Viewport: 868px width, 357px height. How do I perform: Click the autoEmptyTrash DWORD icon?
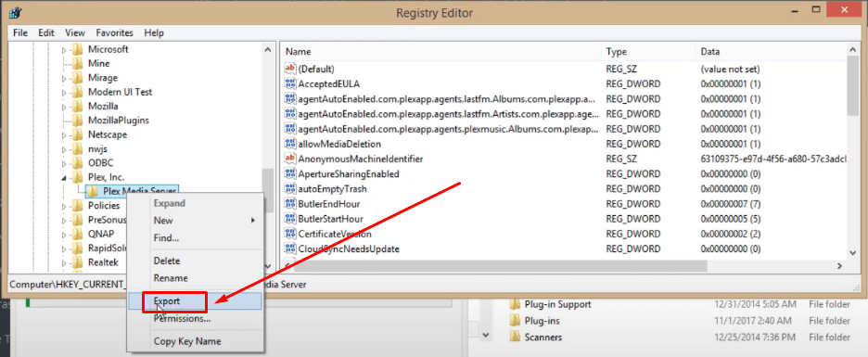coord(290,189)
